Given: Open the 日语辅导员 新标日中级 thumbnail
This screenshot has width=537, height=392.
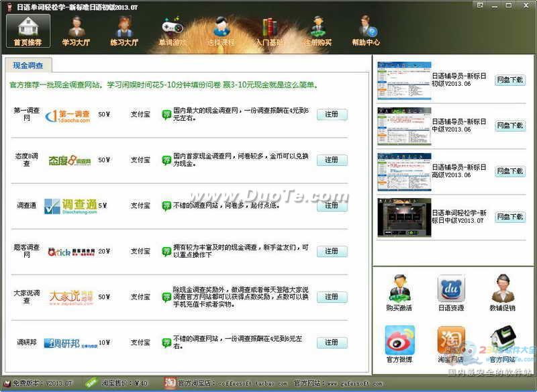Looking at the screenshot, I should (404, 126).
